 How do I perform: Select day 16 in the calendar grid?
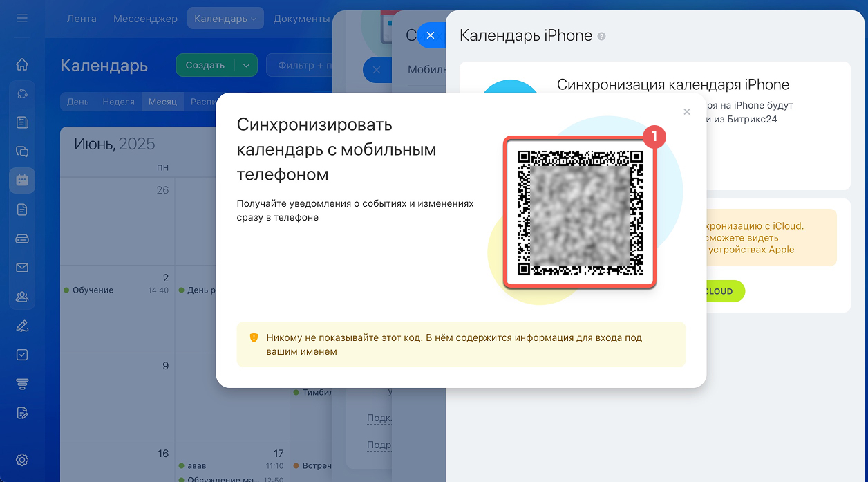pyautogui.click(x=163, y=454)
